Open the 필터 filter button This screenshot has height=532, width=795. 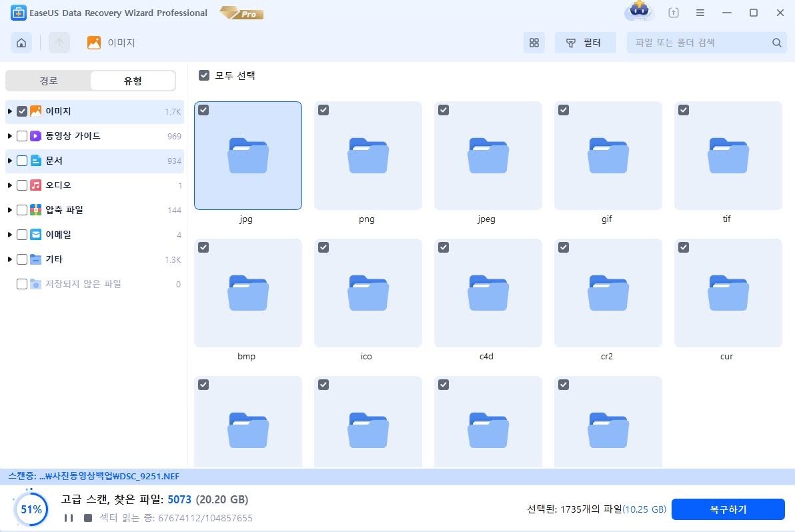point(585,43)
